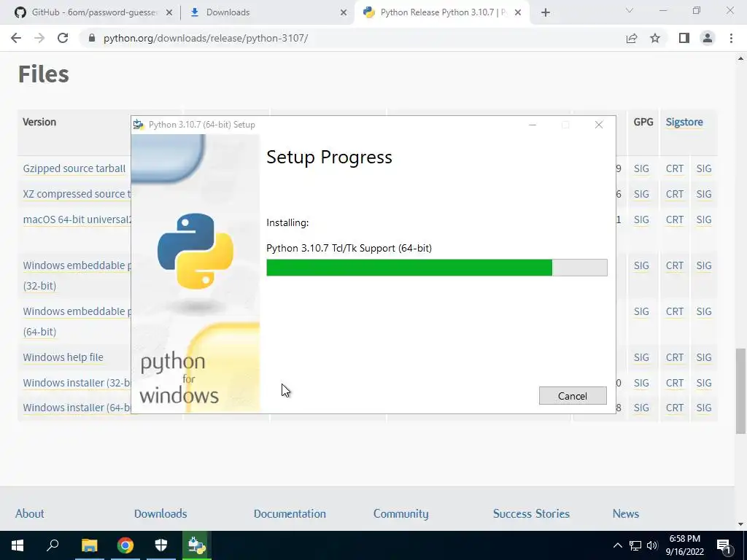The image size is (747, 560).
Task: Close the Python 3.10.7 Setup dialog
Action: [599, 125]
